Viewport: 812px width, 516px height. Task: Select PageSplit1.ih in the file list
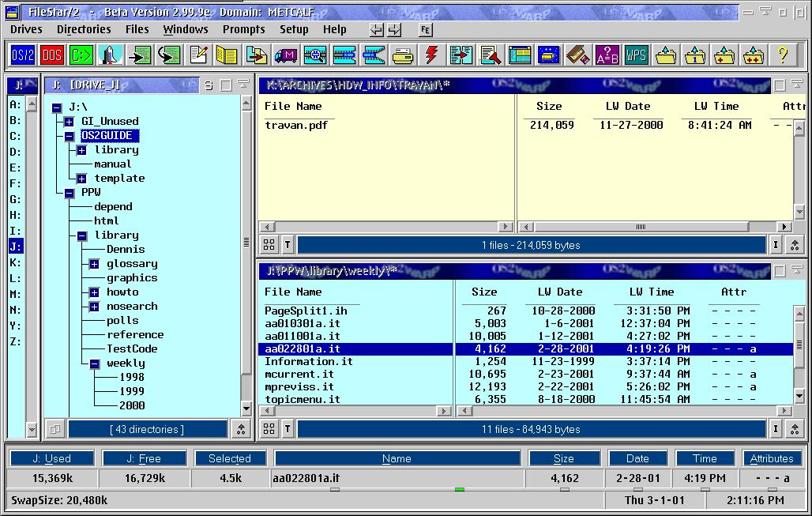coord(306,311)
